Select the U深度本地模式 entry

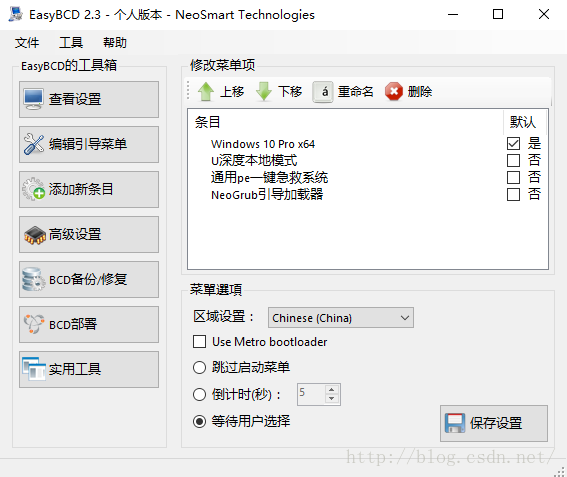254,161
